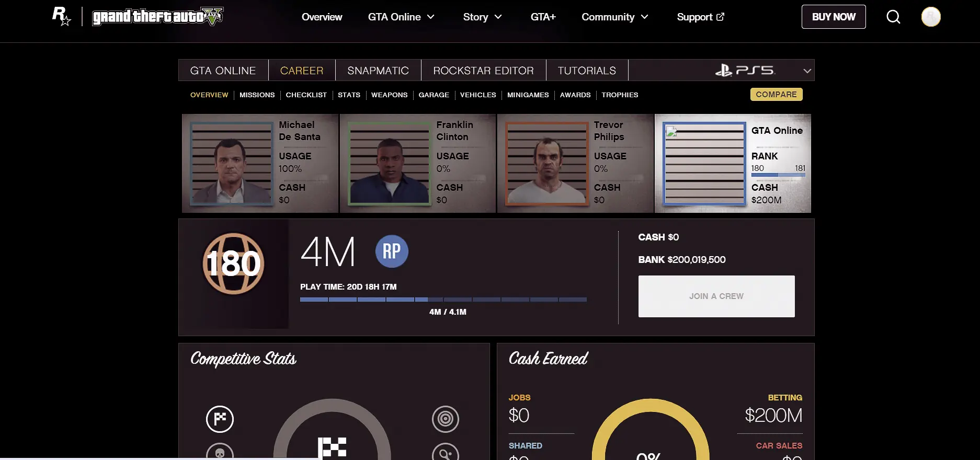Switch to the TUTORIALS tab
Image resolution: width=980 pixels, height=460 pixels.
pyautogui.click(x=587, y=70)
